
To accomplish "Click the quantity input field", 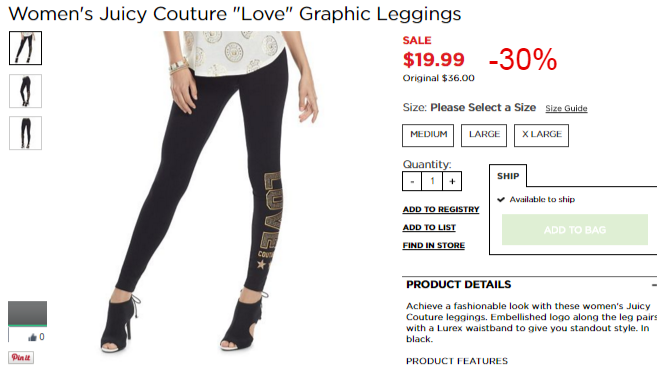I will click(432, 181).
